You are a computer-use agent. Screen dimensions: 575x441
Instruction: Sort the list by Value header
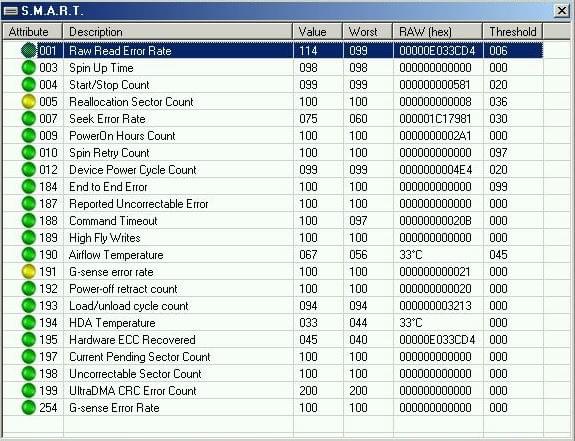[318, 32]
